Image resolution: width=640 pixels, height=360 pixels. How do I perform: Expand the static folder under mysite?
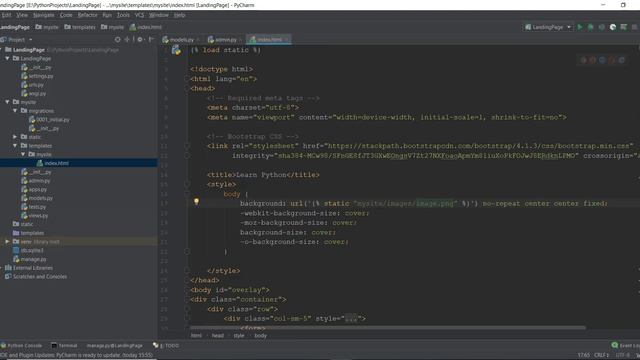pyautogui.click(x=15, y=137)
